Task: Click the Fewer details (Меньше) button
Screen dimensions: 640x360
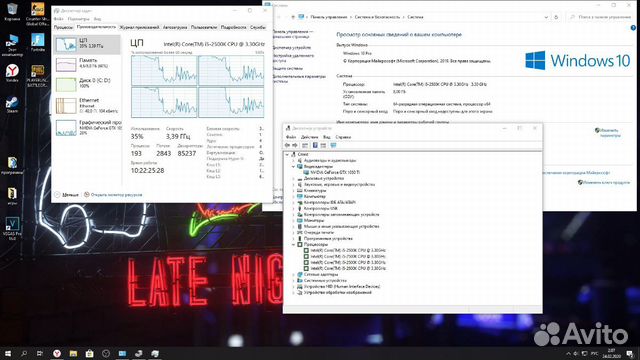Action: tap(67, 195)
